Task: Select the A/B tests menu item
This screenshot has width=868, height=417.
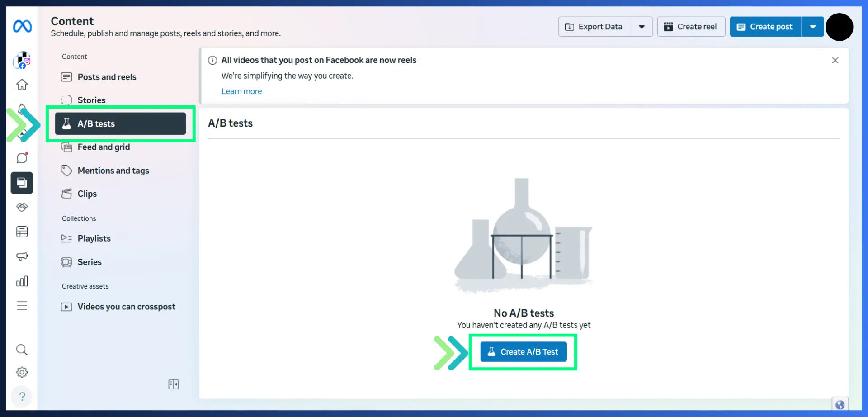Action: tap(120, 123)
